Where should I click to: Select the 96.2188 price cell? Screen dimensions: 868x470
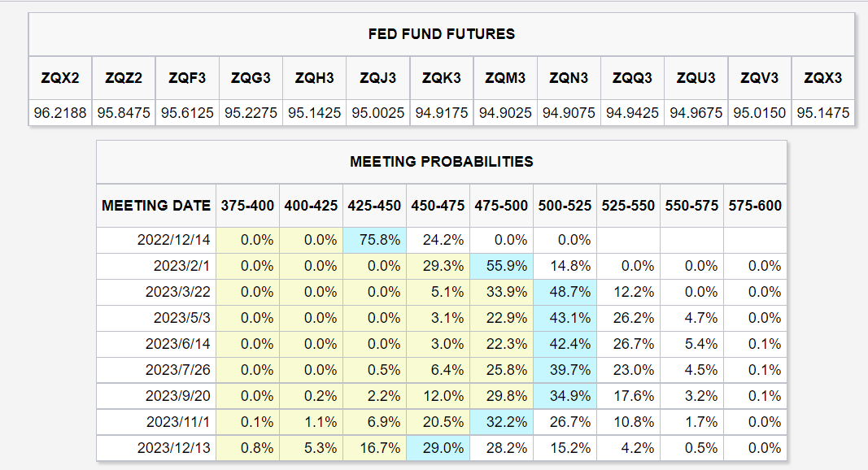point(60,112)
